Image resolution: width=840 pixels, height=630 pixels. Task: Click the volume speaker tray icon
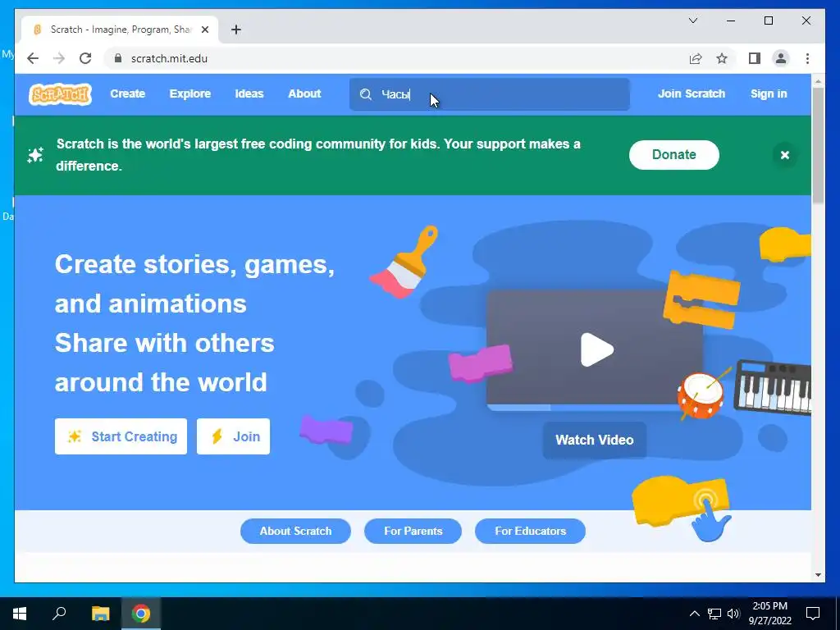click(x=733, y=614)
